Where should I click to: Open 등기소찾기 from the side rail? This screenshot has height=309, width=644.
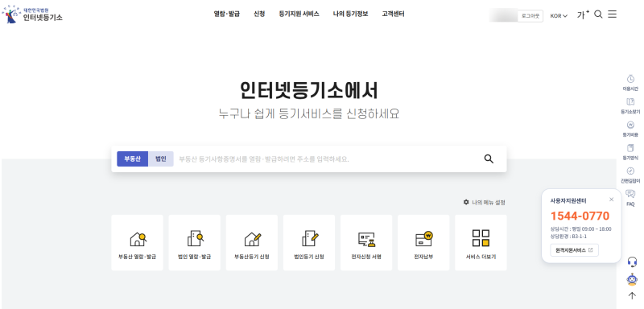click(630, 105)
